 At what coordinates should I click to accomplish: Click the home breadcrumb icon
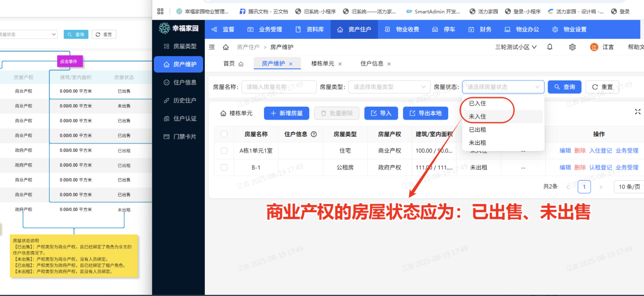tap(226, 47)
